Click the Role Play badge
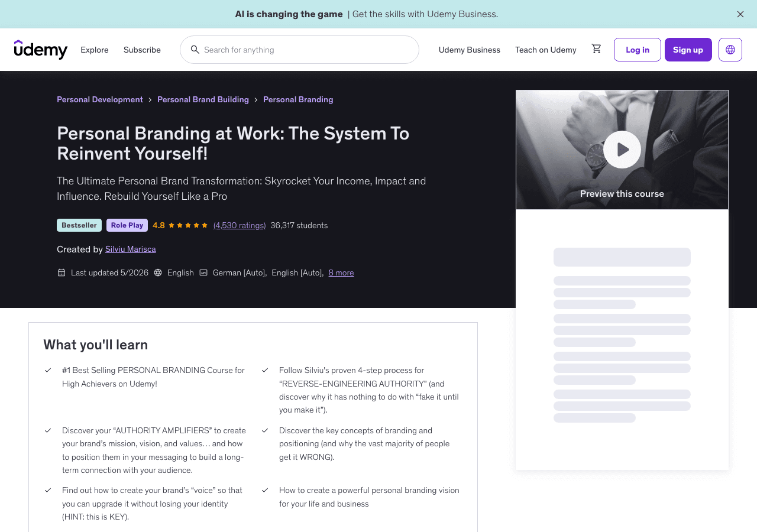Screen dimensions: 757x532 [127, 225]
